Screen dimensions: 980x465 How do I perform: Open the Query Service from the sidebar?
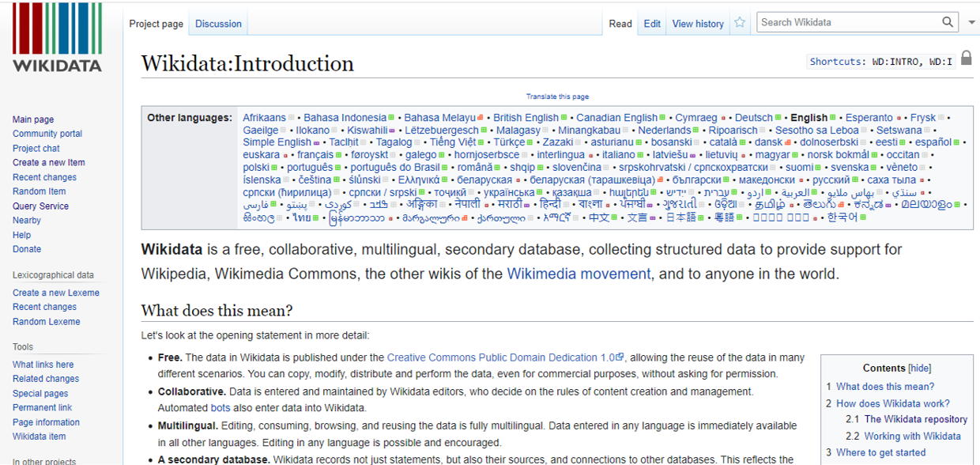pyautogui.click(x=40, y=206)
